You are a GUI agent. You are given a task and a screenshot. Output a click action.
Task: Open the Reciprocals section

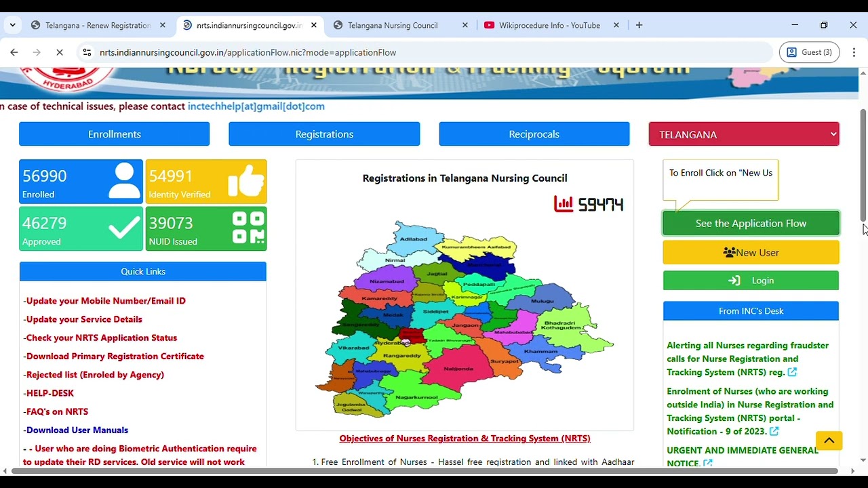pos(534,134)
